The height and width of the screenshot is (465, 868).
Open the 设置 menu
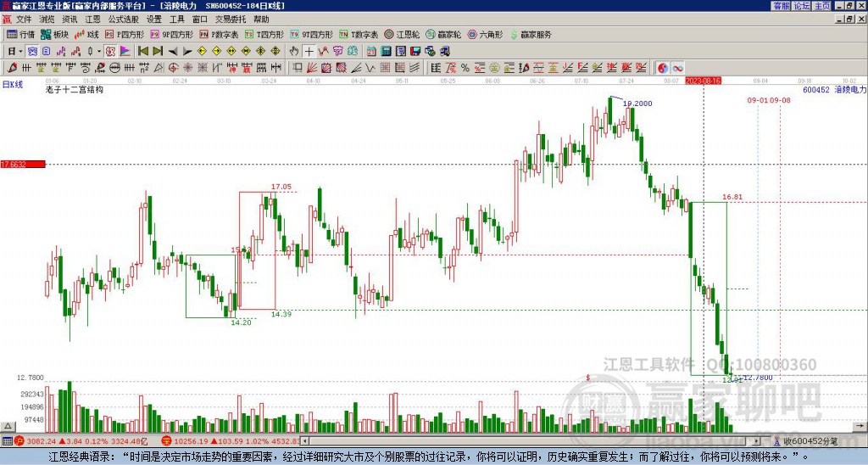[154, 20]
